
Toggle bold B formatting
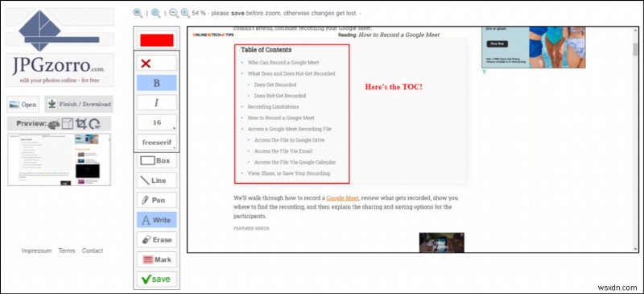click(156, 83)
